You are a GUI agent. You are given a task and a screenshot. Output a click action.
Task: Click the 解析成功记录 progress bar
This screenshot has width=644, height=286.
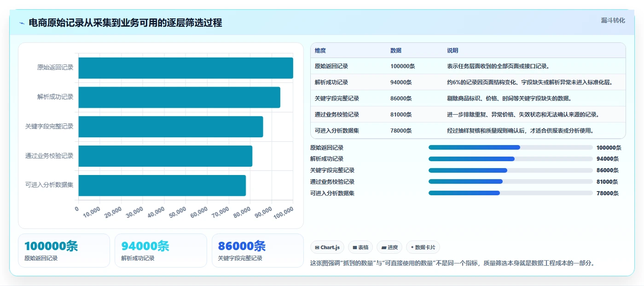tap(511, 159)
